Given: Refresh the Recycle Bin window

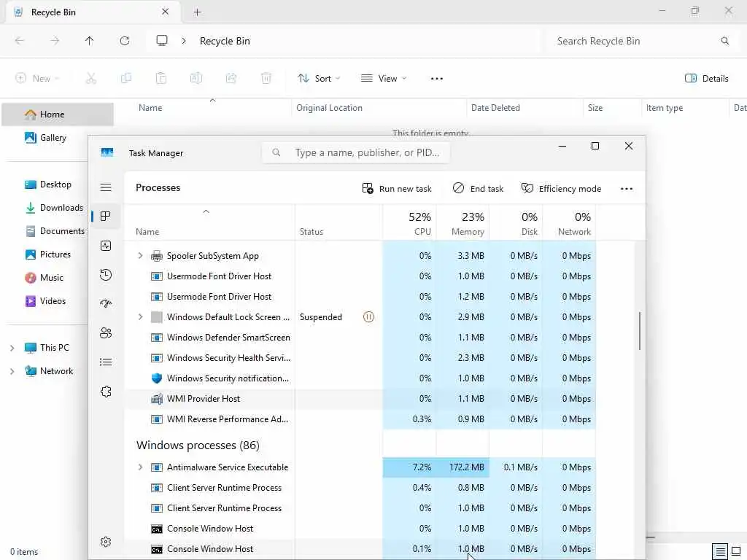Looking at the screenshot, I should [x=125, y=41].
